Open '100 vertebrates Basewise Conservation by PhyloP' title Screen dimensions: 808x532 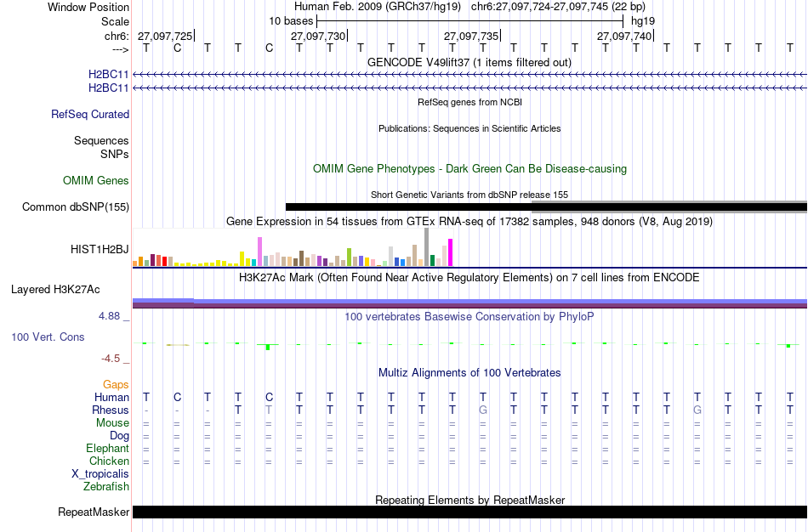[469, 317]
